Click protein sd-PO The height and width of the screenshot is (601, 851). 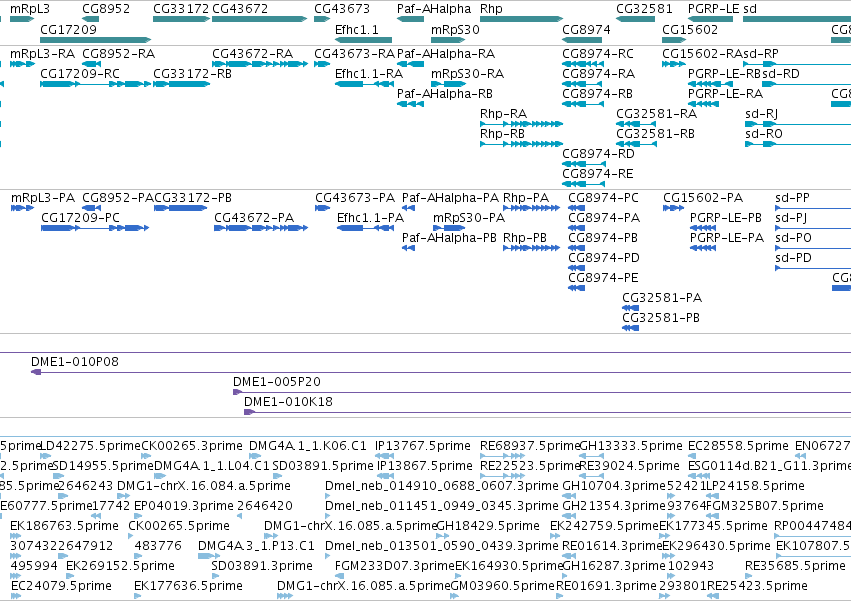click(793, 238)
